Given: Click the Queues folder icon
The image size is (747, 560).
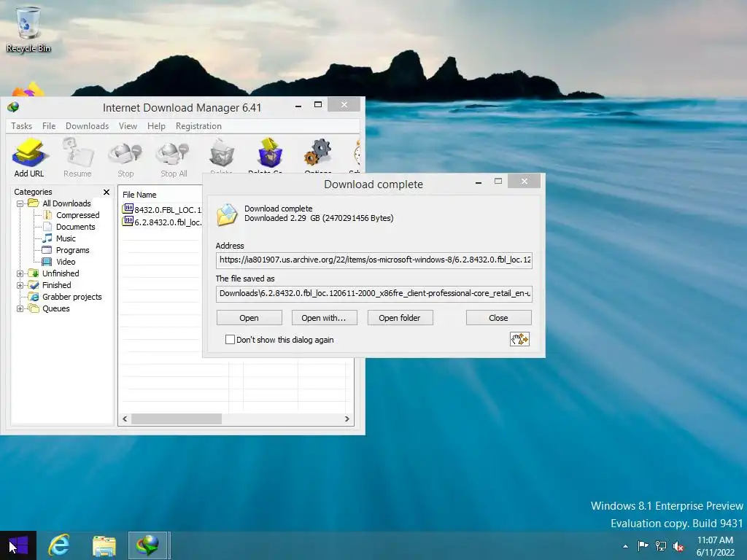Looking at the screenshot, I should pos(34,308).
